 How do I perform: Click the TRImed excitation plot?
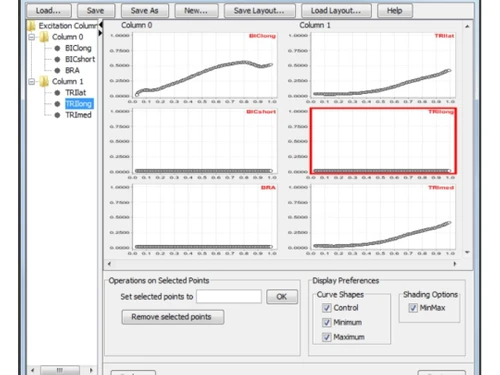pyautogui.click(x=383, y=216)
